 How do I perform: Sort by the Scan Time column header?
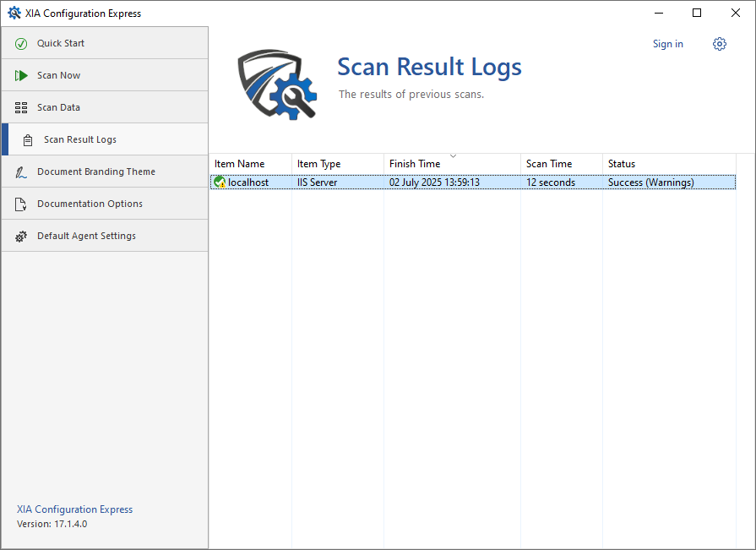click(562, 164)
